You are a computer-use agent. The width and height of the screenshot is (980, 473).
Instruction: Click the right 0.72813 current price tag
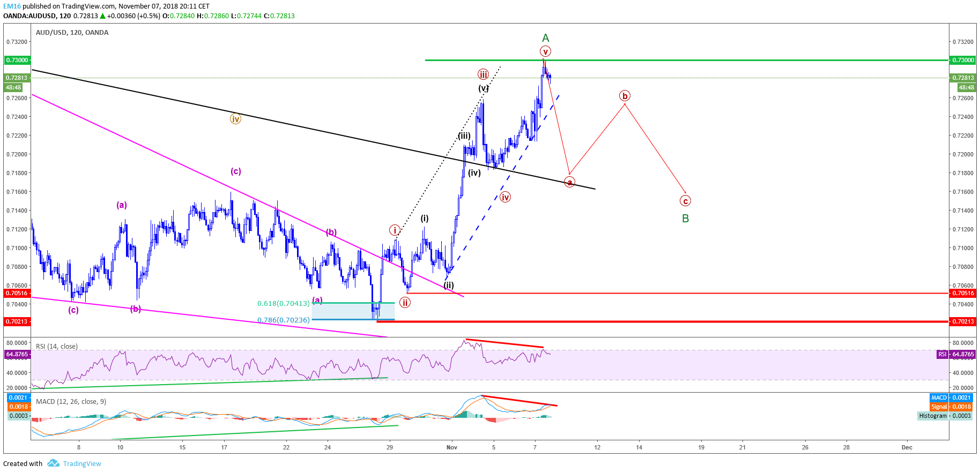pyautogui.click(x=963, y=78)
